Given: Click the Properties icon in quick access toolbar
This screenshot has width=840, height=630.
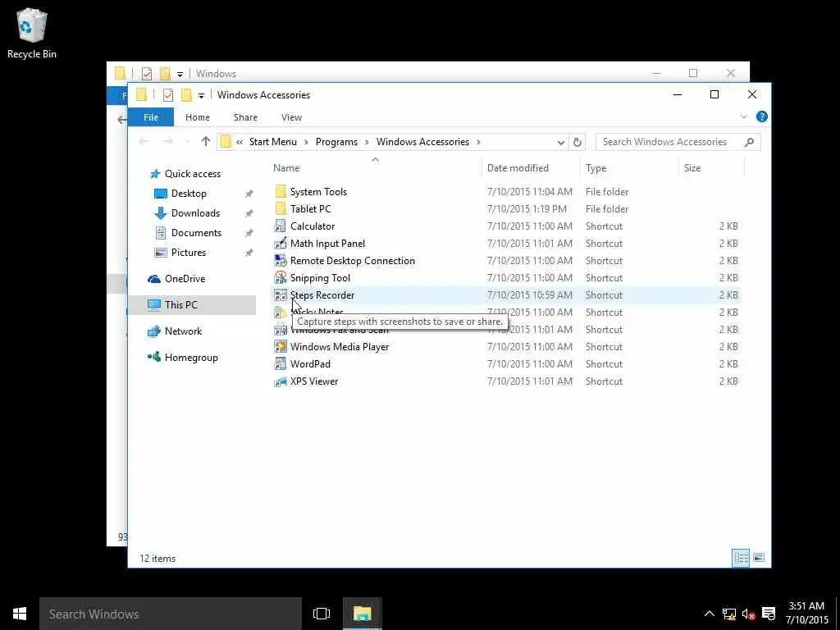Looking at the screenshot, I should point(167,95).
